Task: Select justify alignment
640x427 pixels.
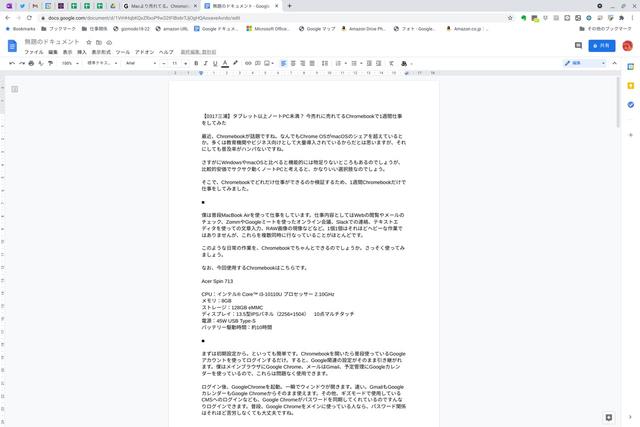Action: coord(312,63)
